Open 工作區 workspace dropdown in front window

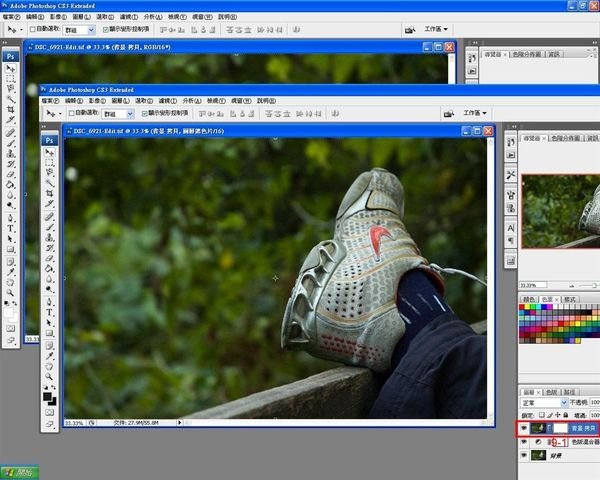tap(475, 113)
